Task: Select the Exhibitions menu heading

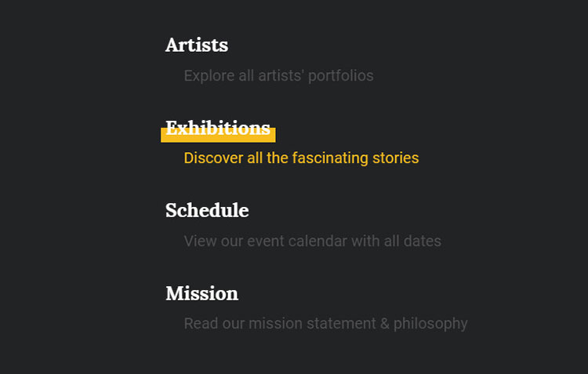Action: (217, 128)
